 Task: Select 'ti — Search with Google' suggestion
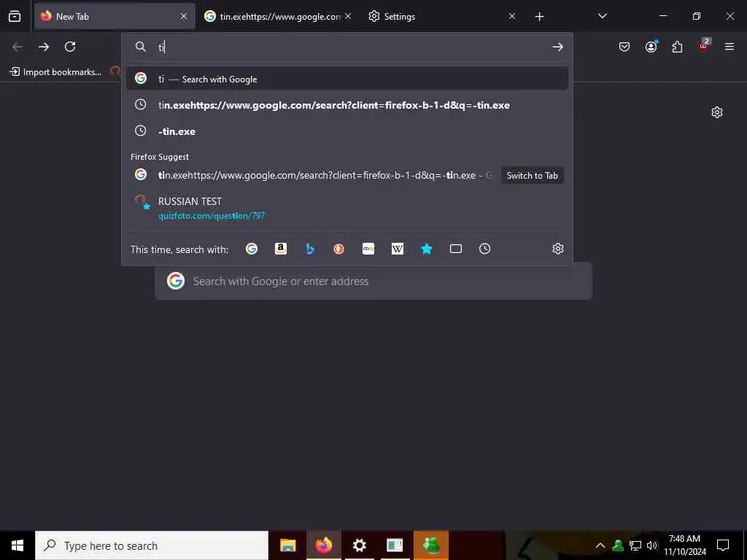point(347,79)
